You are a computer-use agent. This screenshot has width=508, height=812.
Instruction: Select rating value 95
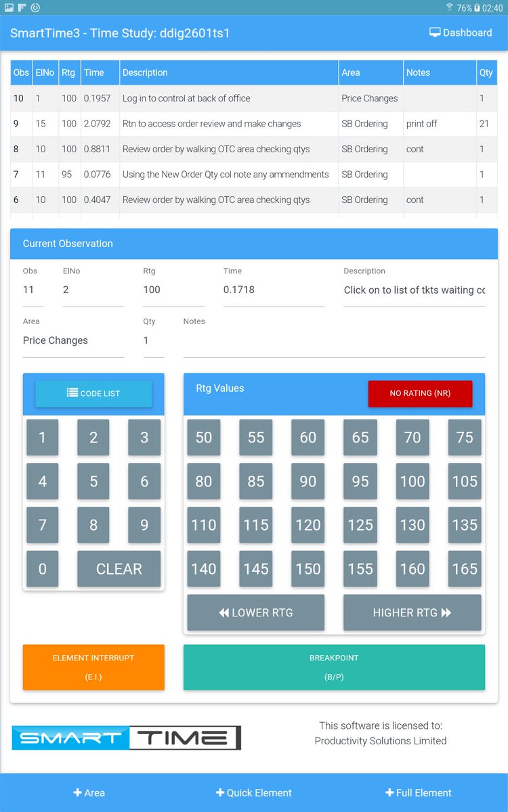[360, 481]
